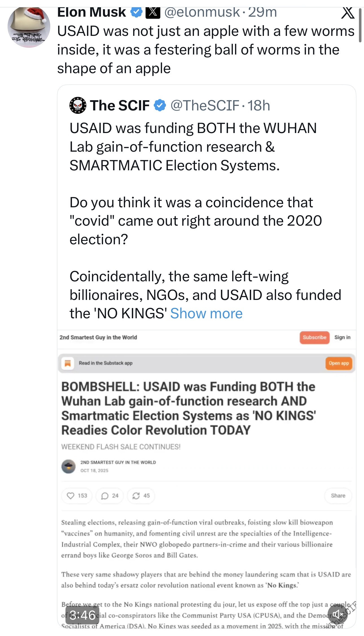Tap the X logo at top right
Screen dimensions: 364x636
(x=348, y=13)
